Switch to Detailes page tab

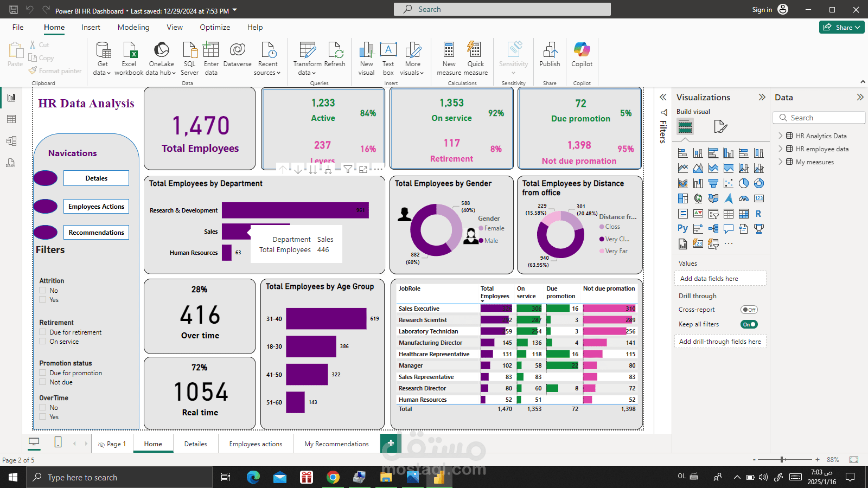tap(195, 444)
